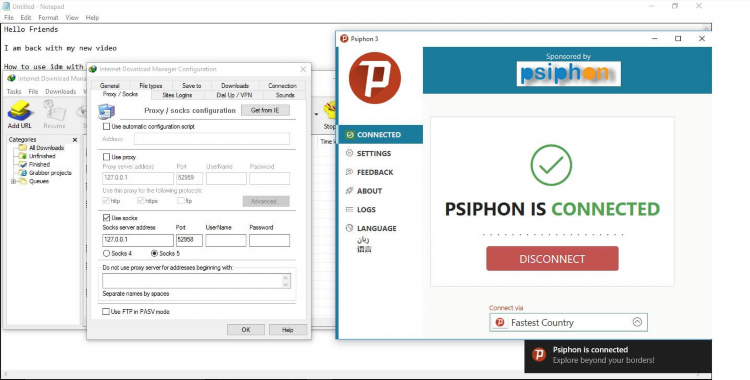Open Notepad's View menu

[x=72, y=18]
